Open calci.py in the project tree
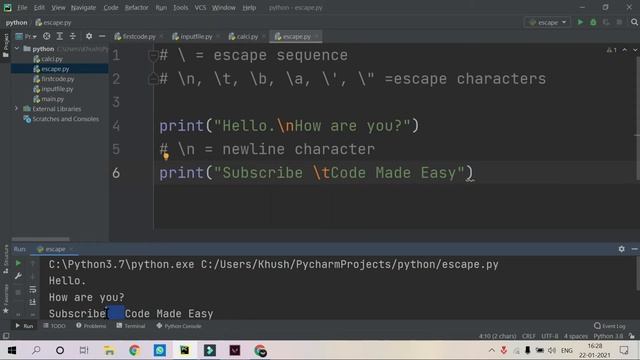The image size is (640, 360). [48, 59]
